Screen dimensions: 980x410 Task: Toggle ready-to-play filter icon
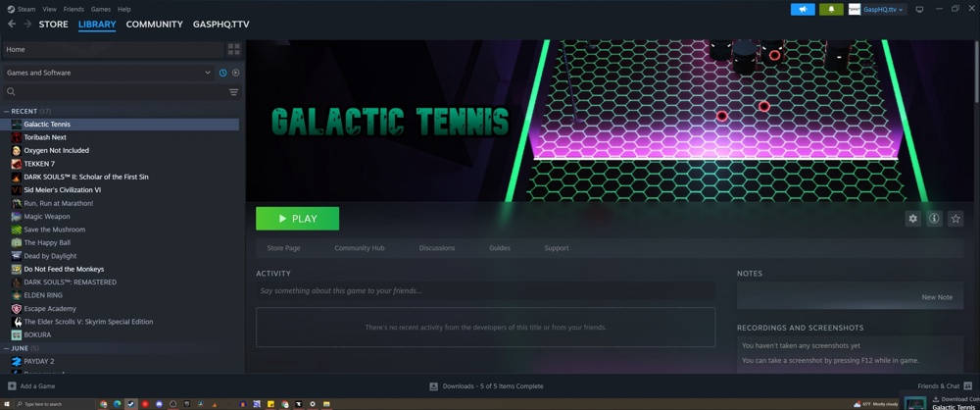click(x=235, y=73)
